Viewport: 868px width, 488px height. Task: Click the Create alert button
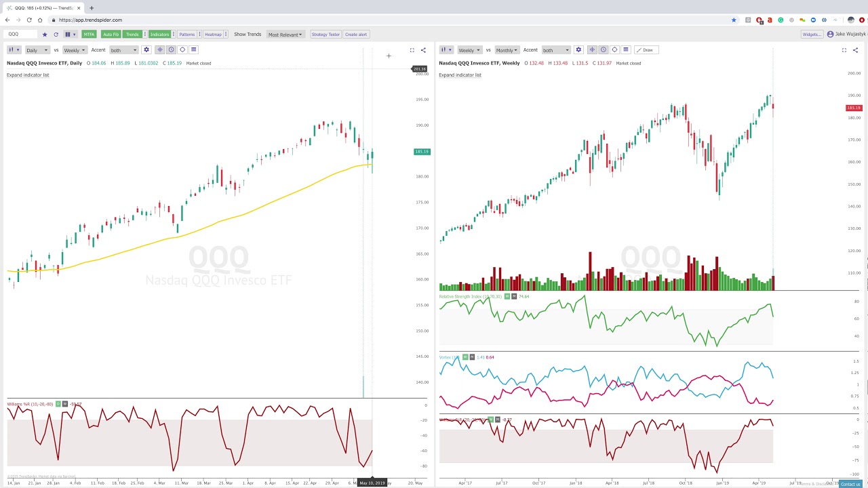coord(356,35)
